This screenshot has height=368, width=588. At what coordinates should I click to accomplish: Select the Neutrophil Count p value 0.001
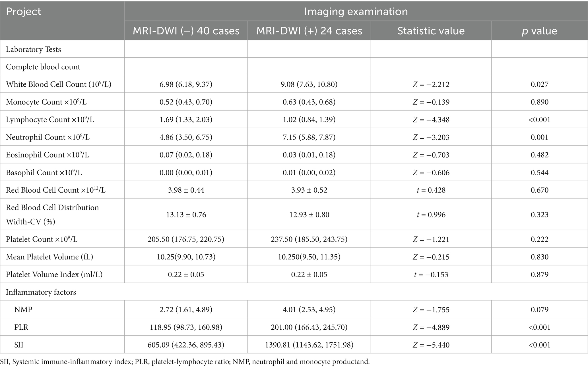[539, 137]
